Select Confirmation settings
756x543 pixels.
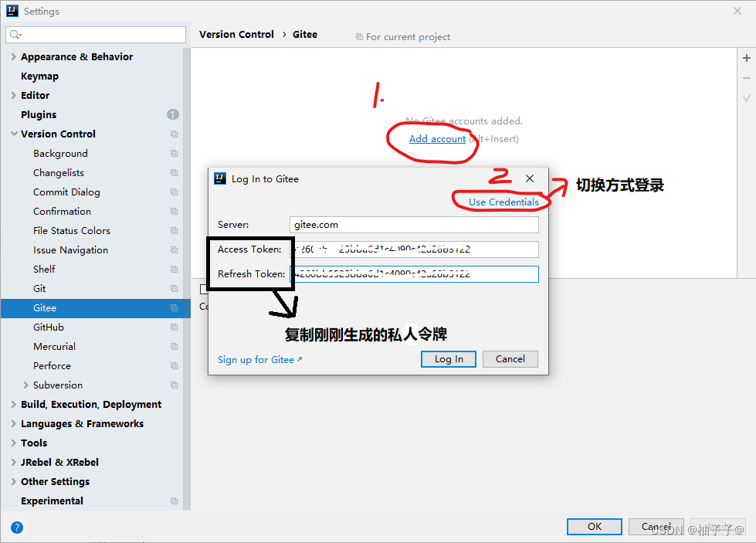(62, 211)
